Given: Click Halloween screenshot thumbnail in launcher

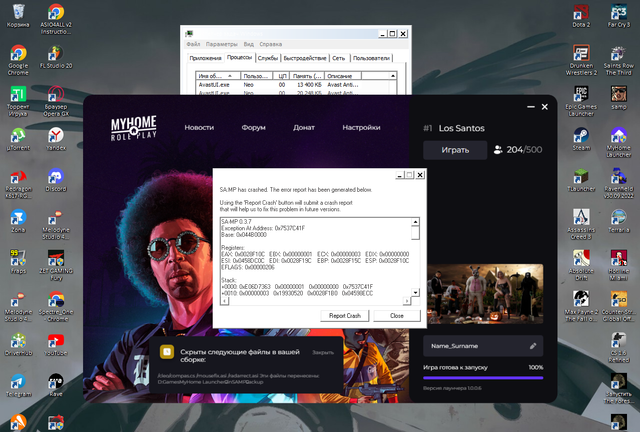Looking at the screenshot, I should pyautogui.click(x=485, y=294).
